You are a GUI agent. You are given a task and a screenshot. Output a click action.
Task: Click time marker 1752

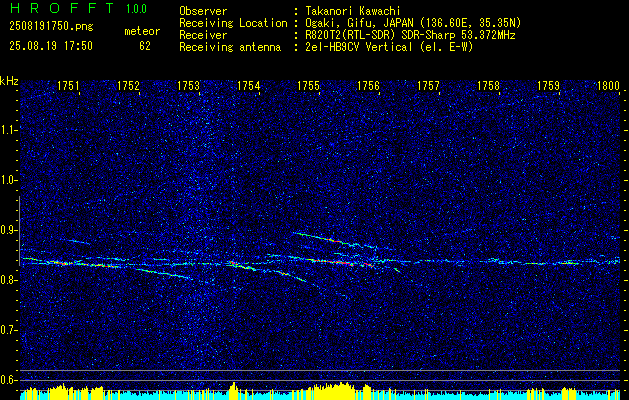(128, 85)
